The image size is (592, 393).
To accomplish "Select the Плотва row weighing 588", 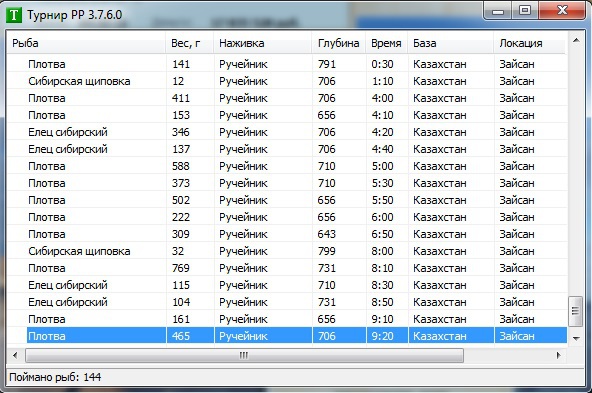I will coord(287,166).
